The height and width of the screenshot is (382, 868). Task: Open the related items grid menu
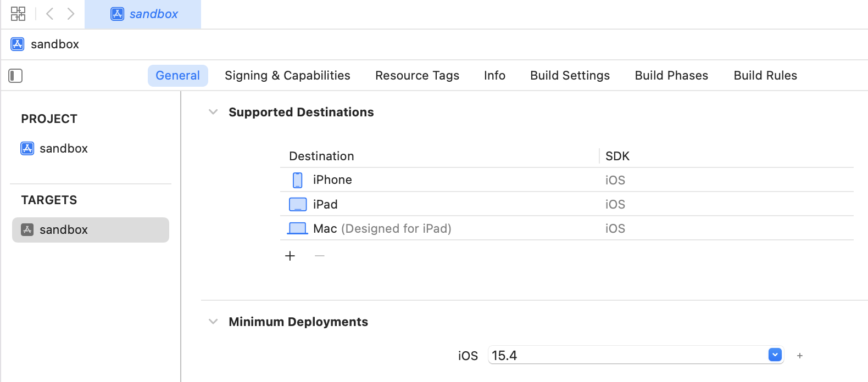(18, 14)
